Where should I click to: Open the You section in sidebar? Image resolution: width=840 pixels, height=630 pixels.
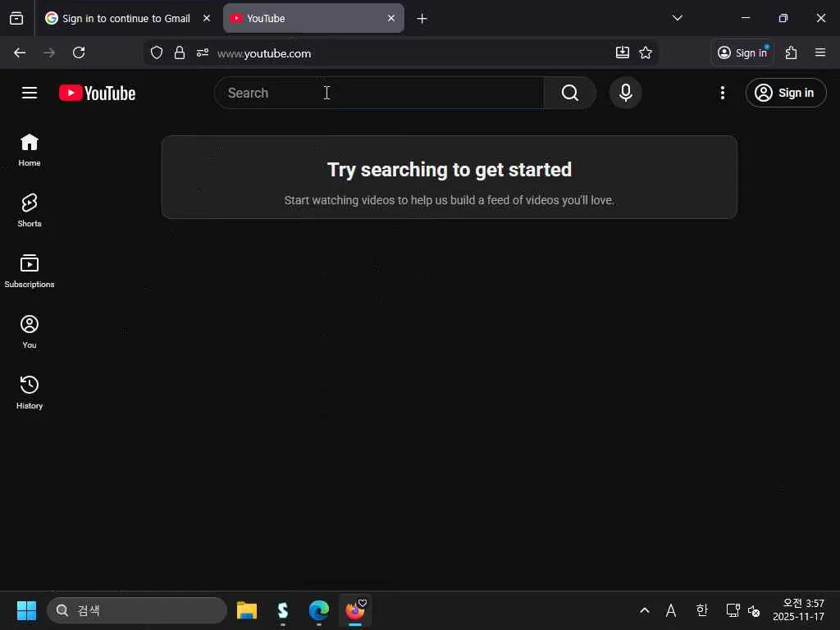(30, 331)
